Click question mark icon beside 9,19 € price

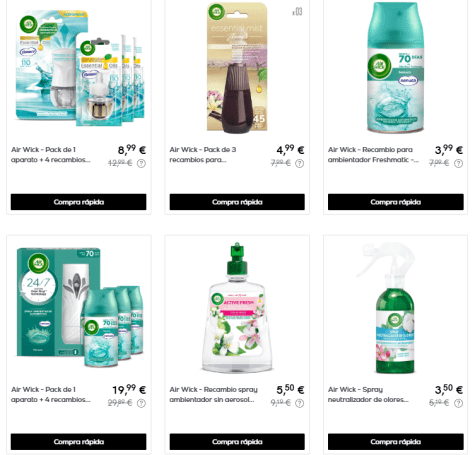click(300, 403)
